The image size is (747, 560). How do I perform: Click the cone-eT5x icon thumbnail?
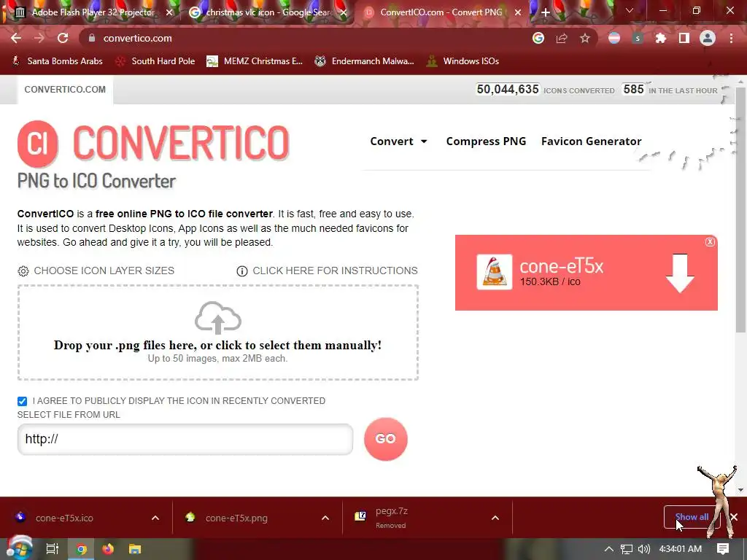point(495,272)
